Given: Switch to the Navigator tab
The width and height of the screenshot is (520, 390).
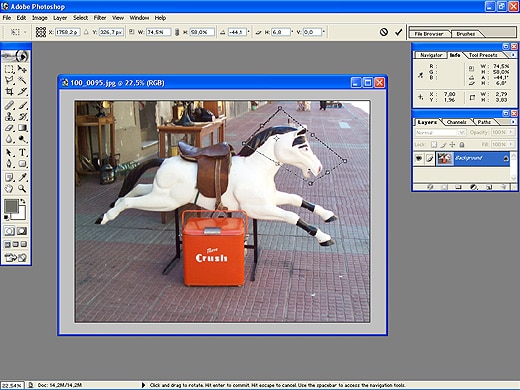Looking at the screenshot, I should coord(431,55).
